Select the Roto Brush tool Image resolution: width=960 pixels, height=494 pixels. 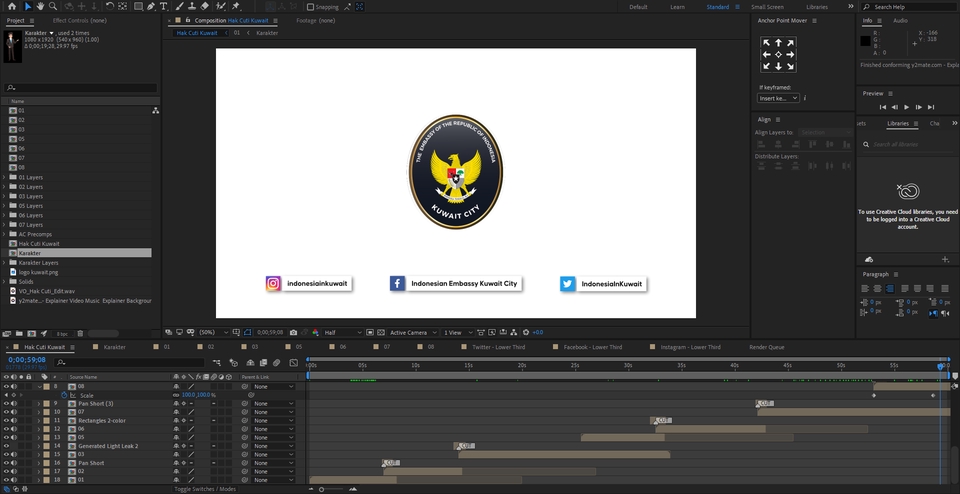220,7
